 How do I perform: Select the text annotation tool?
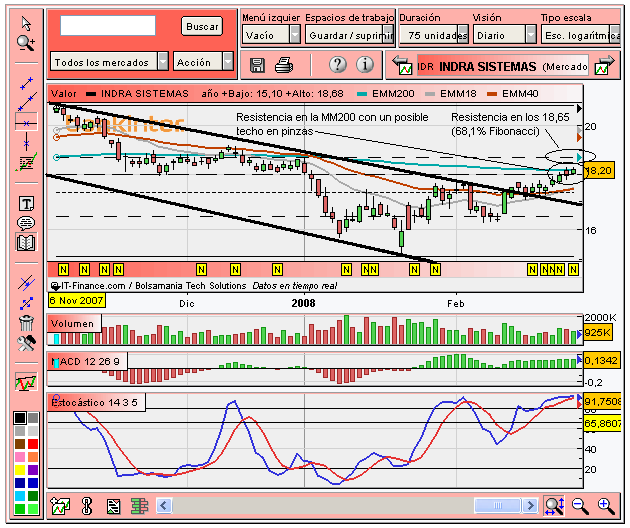[26, 204]
